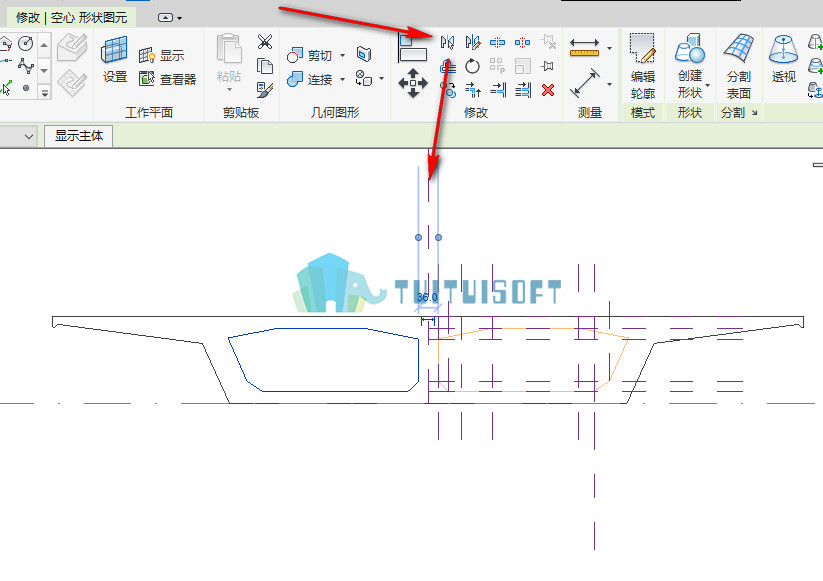Viewport: 823px width, 581px height.
Task: Click the 剪切 cut geometry tool
Action: [x=310, y=55]
